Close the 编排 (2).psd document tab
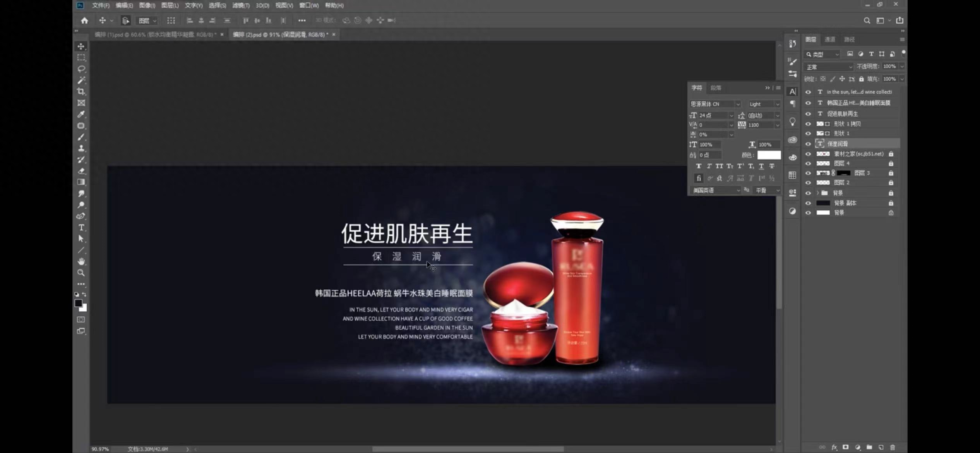This screenshot has width=980, height=453. click(x=334, y=34)
